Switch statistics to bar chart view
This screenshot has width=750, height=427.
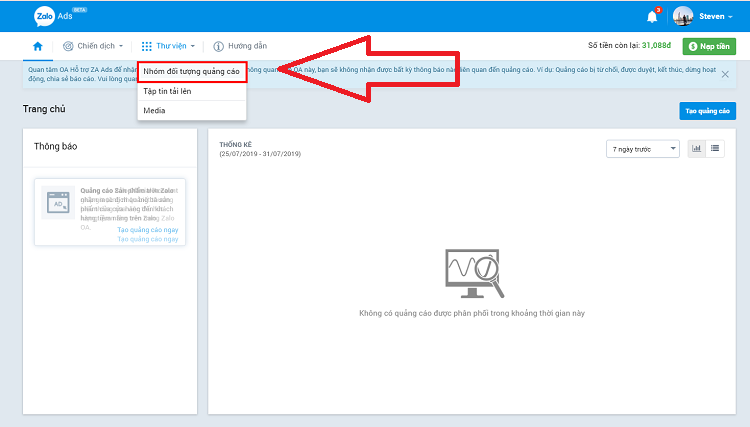pos(696,148)
